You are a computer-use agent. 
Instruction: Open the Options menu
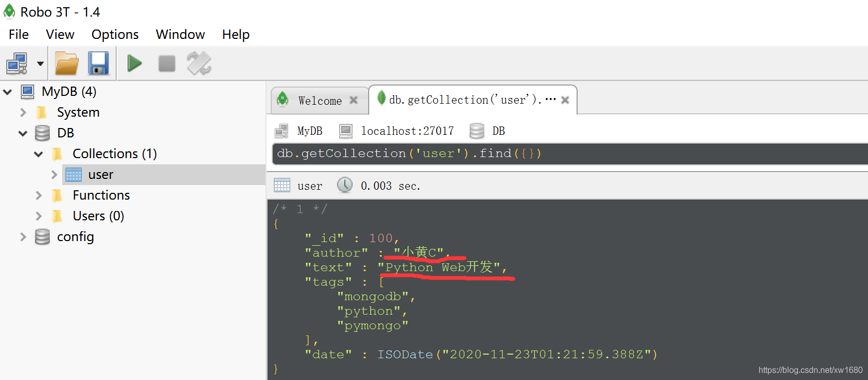tap(115, 34)
